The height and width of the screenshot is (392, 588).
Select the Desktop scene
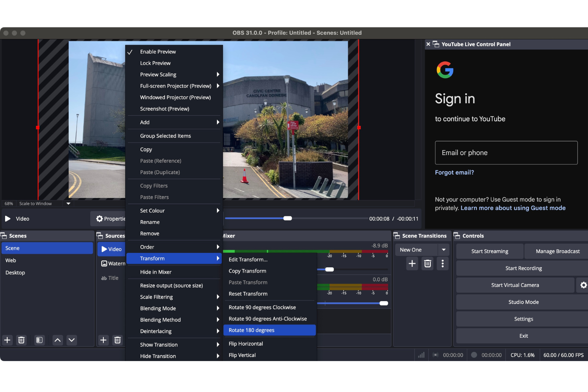(47, 273)
